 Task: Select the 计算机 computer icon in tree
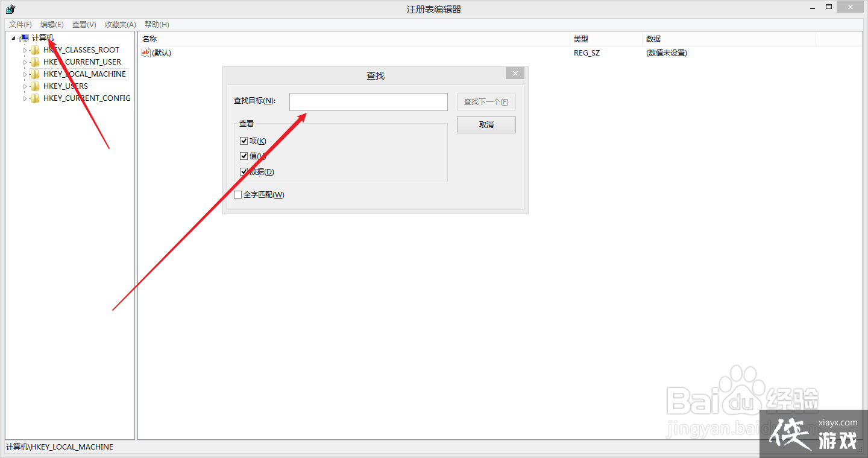click(x=24, y=38)
